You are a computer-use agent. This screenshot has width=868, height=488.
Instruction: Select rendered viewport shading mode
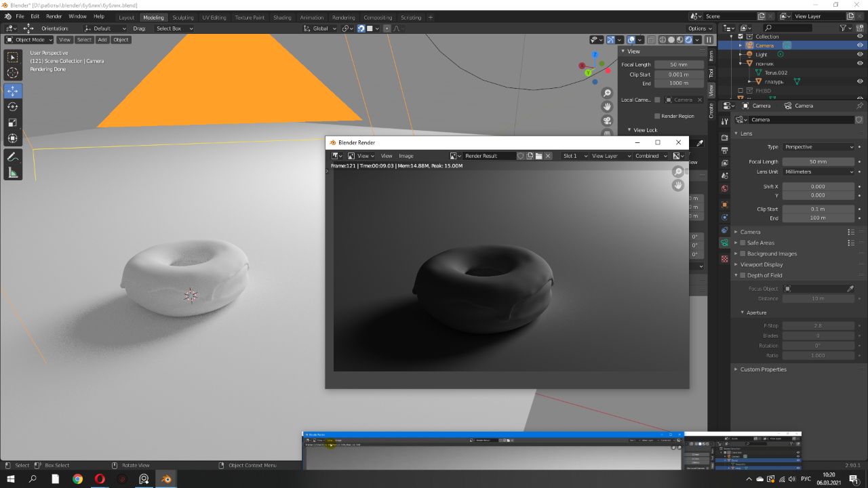(x=688, y=40)
